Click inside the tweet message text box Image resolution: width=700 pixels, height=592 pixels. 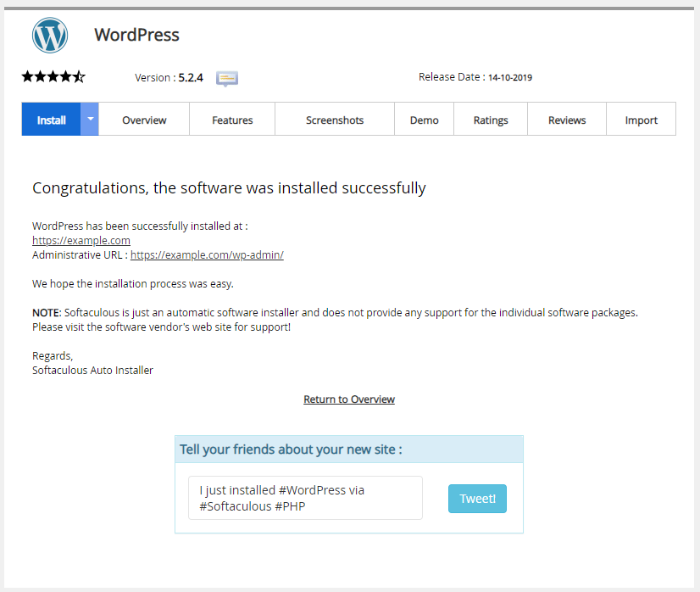tap(305, 498)
